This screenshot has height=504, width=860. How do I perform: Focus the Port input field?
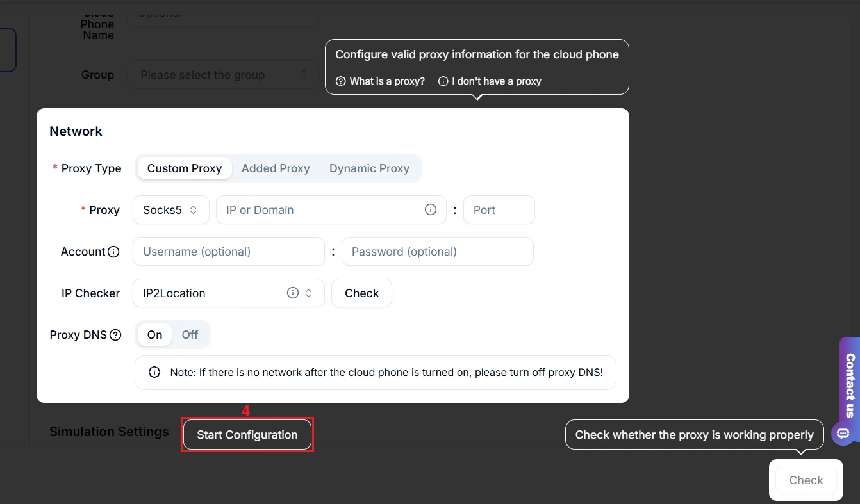click(x=499, y=210)
